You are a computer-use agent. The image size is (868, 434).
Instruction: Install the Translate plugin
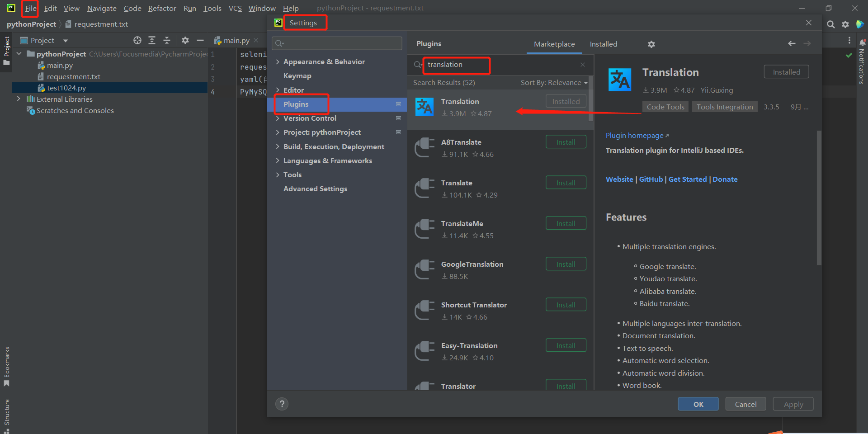click(566, 183)
